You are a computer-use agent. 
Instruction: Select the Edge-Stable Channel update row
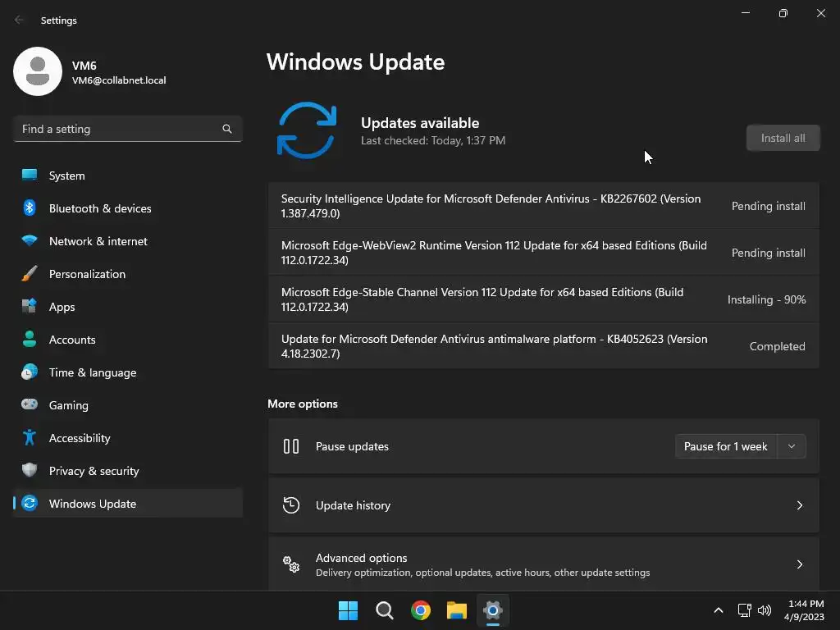pos(543,299)
